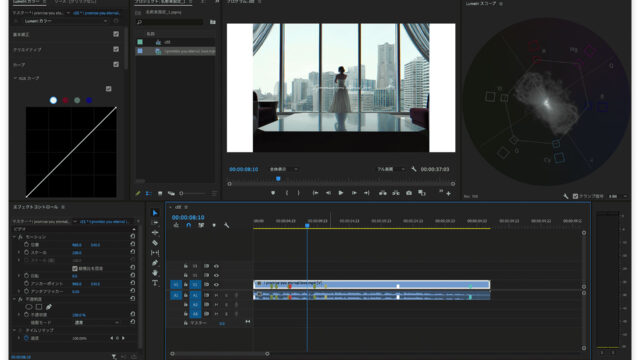Toggle Creative section checkbox in Lumetri

click(x=116, y=49)
